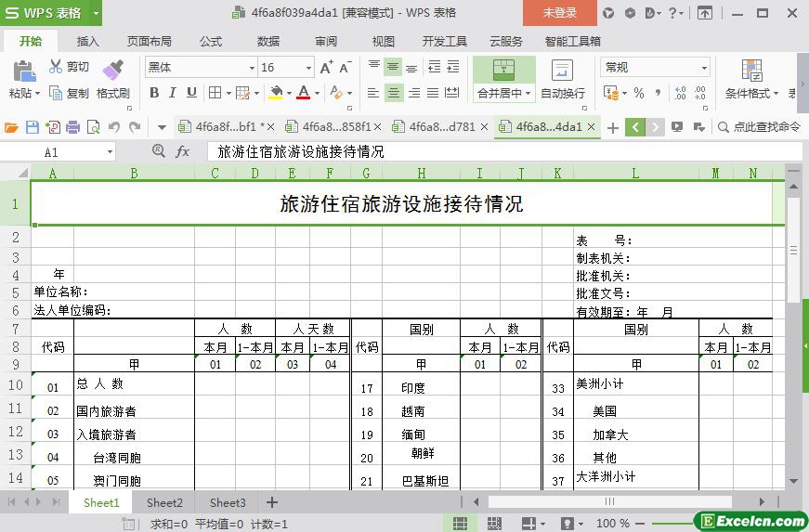Click the Print icon in quick access bar
The height and width of the screenshot is (532, 809).
(x=72, y=127)
